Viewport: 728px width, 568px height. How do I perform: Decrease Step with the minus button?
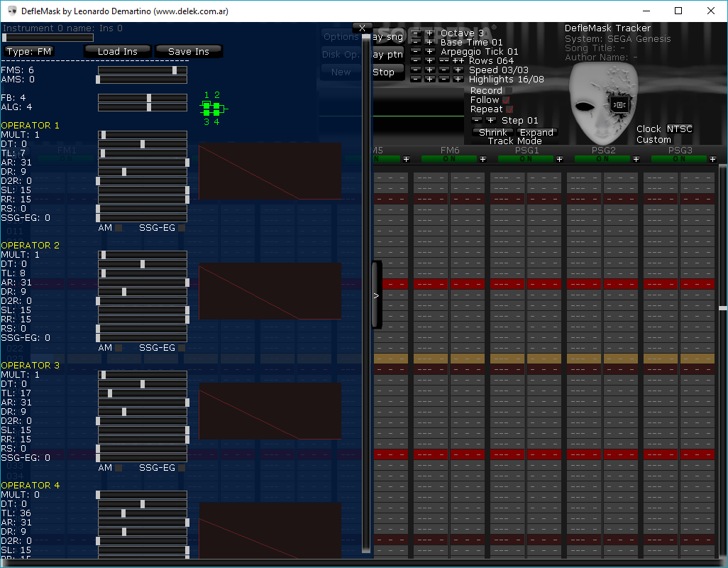tap(477, 120)
